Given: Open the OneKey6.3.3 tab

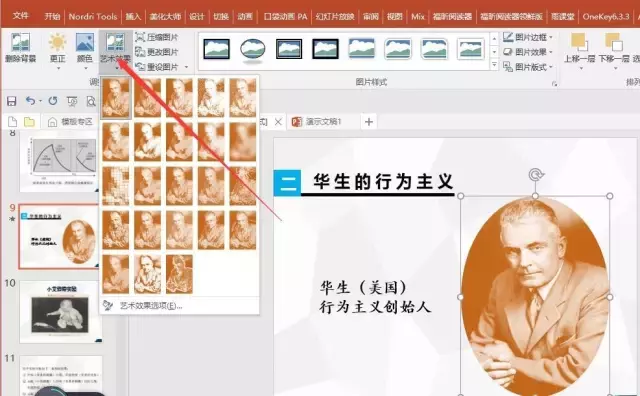Looking at the screenshot, I should [x=606, y=16].
